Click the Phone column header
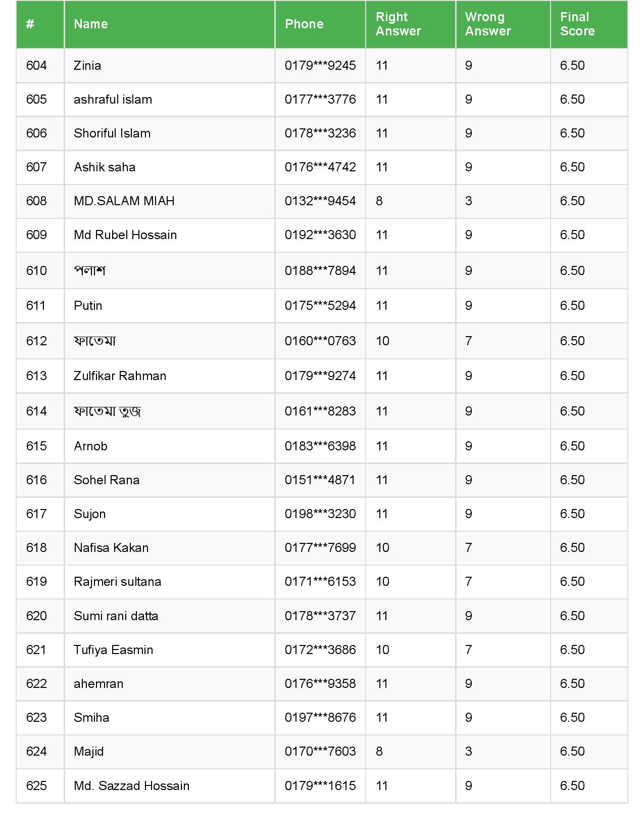 point(304,24)
